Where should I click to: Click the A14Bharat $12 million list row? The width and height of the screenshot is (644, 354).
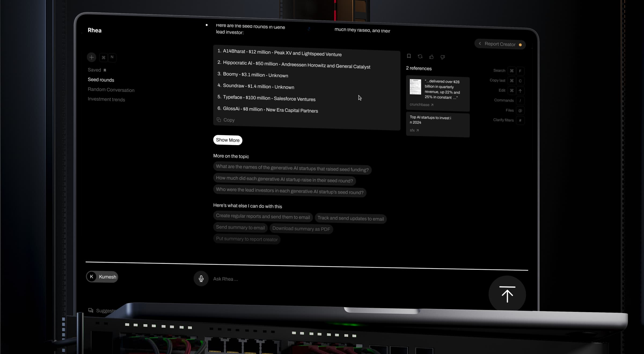(279, 53)
